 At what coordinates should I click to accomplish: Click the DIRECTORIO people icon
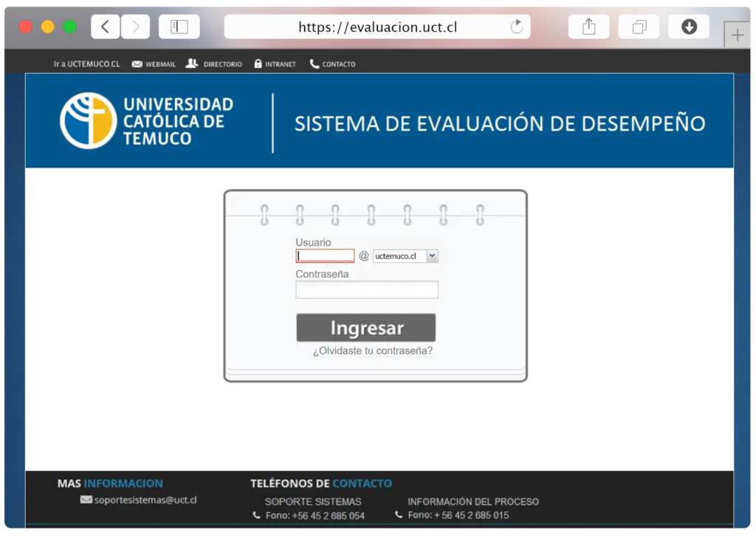192,63
